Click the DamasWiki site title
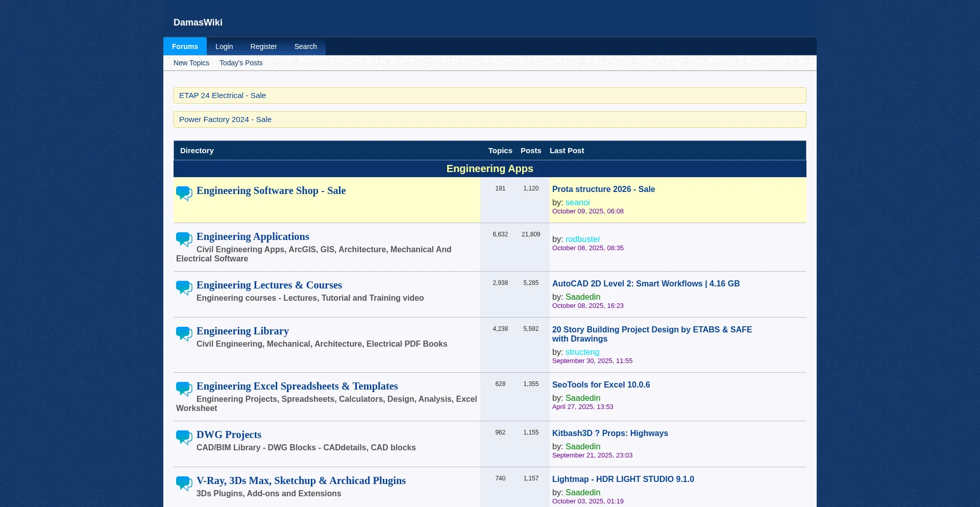980x507 pixels. pos(198,22)
